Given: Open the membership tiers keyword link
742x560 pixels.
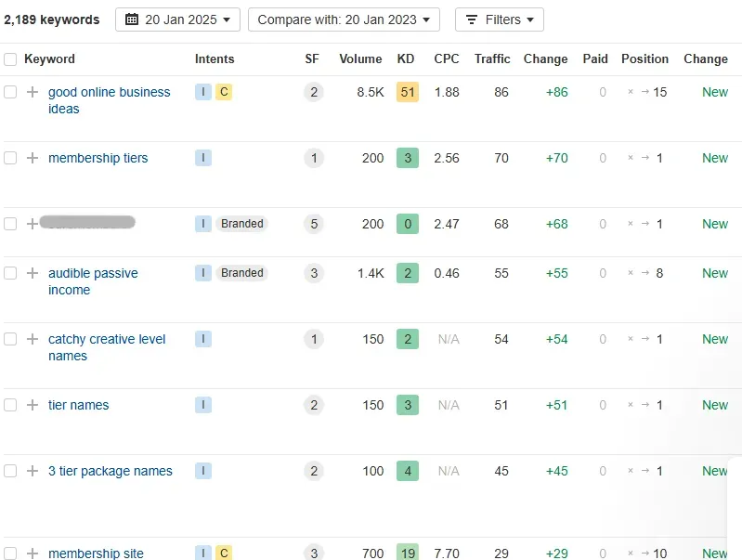Looking at the screenshot, I should coord(98,158).
